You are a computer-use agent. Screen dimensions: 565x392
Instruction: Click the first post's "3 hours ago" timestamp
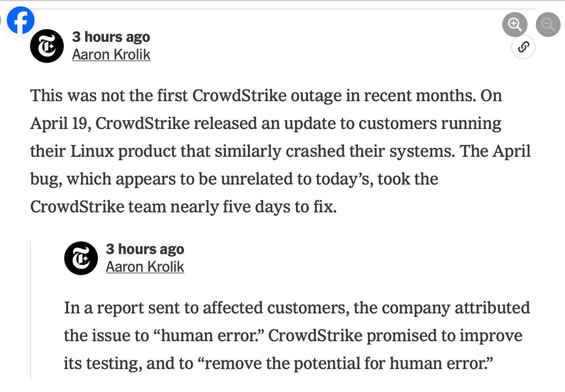(x=111, y=36)
